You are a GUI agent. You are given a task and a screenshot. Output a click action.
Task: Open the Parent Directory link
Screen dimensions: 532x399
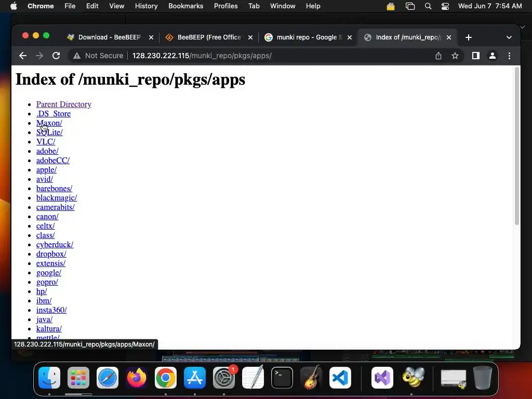click(x=64, y=104)
